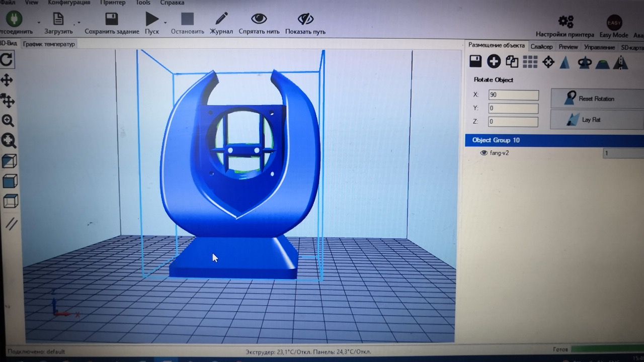Open the Конфигурация menu
This screenshot has width=644, height=362.
tap(69, 3)
